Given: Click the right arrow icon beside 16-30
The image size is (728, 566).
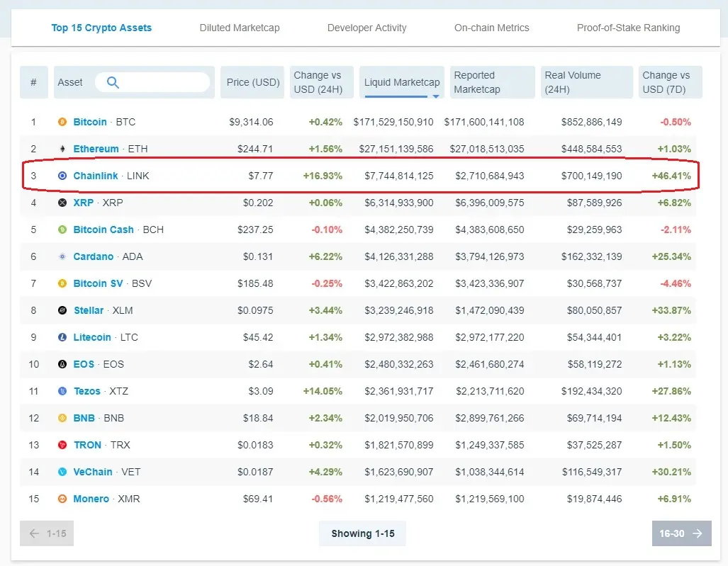Looking at the screenshot, I should click(x=698, y=533).
